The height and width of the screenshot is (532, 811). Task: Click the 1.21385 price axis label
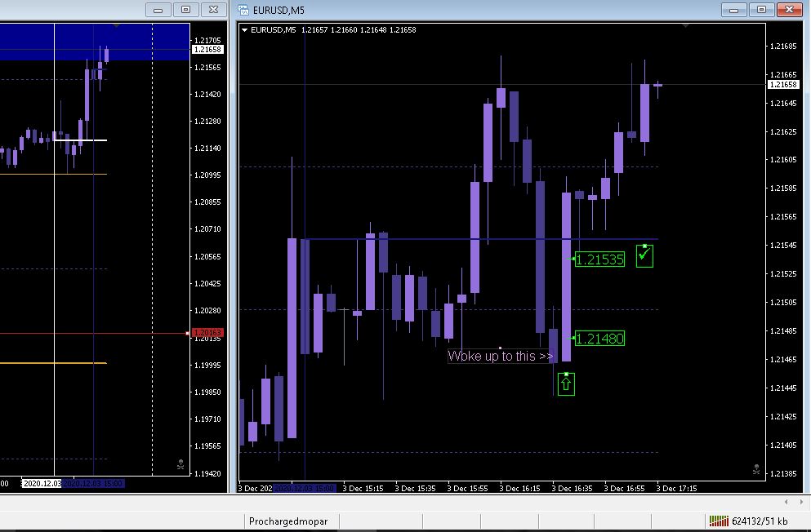783,473
